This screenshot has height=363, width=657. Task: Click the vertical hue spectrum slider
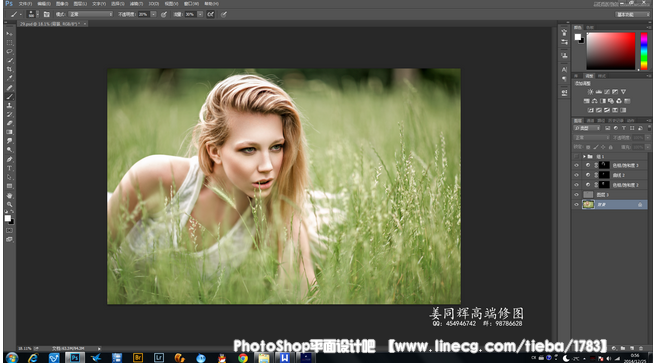(x=644, y=51)
